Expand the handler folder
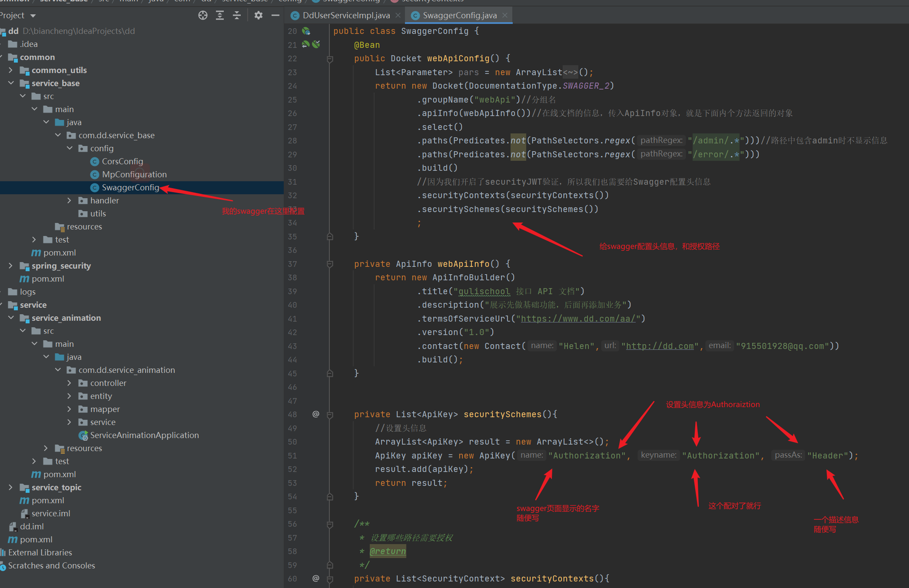The height and width of the screenshot is (588, 909). [70, 200]
